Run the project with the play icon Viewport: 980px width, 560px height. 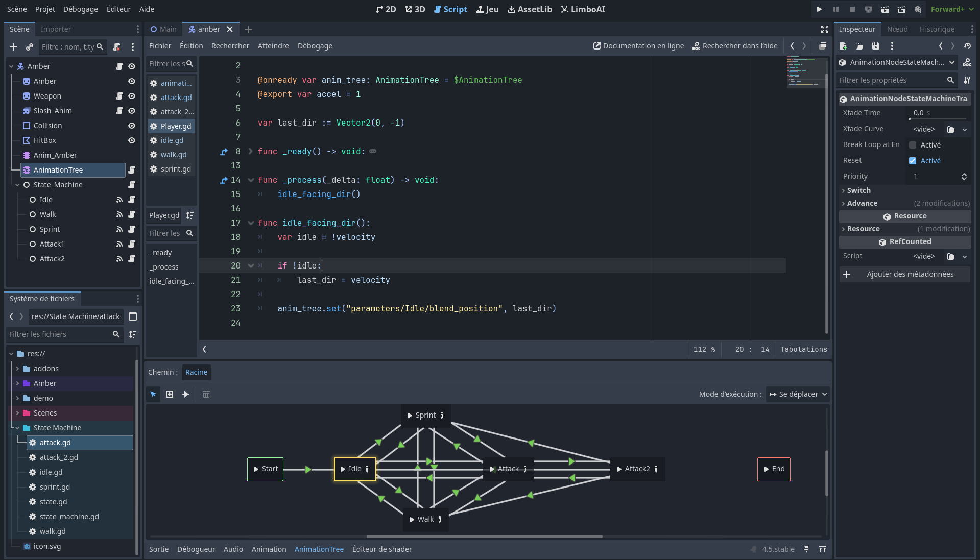coord(819,9)
